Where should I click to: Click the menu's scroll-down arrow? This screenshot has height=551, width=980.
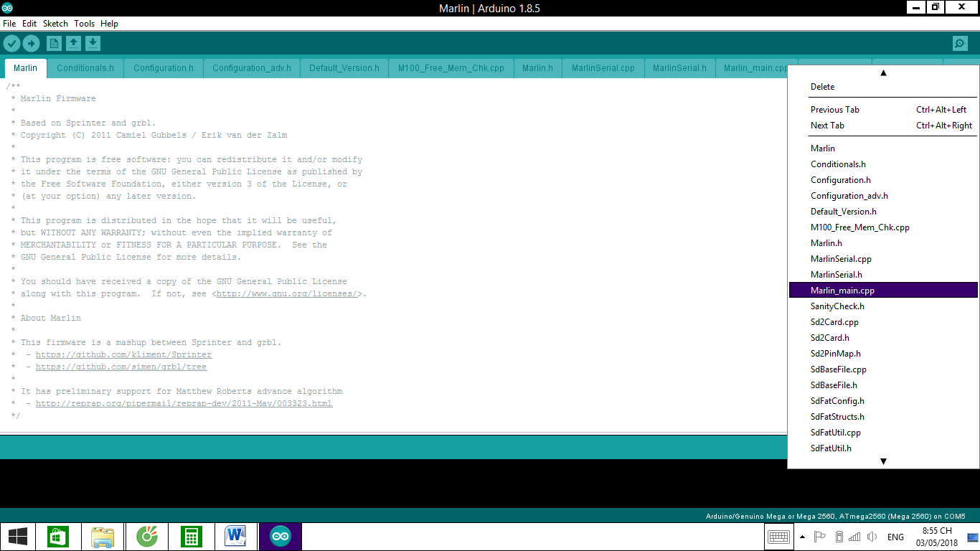(883, 461)
